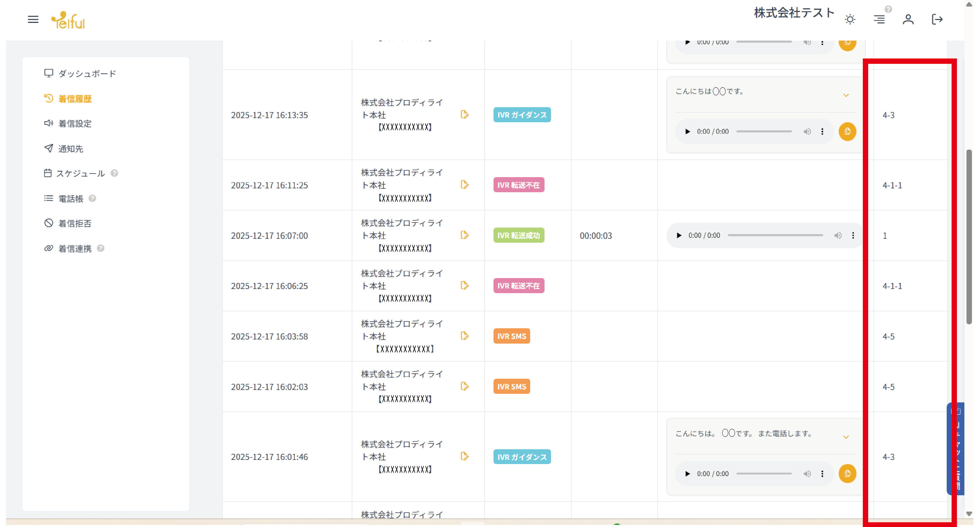
Task: Open the hamburger menu icon
Action: (33, 20)
